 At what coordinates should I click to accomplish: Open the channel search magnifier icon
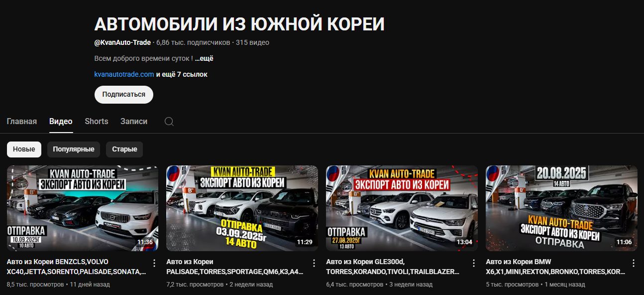click(169, 122)
